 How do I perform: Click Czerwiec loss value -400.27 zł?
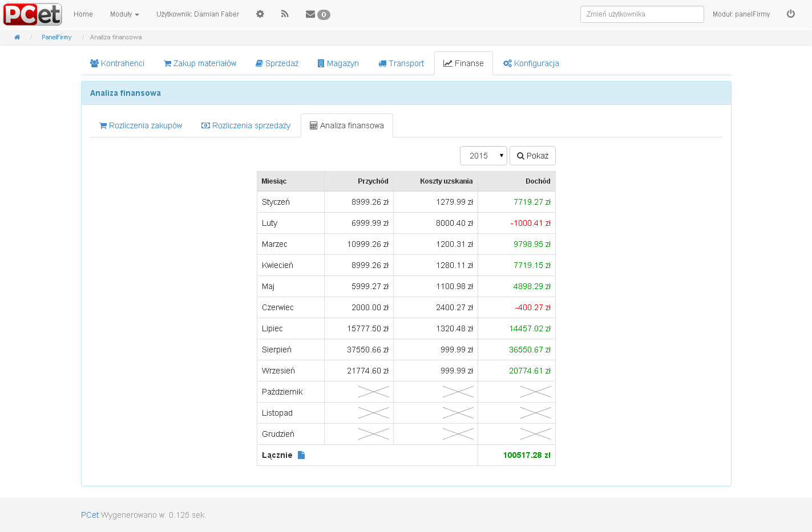(x=533, y=307)
